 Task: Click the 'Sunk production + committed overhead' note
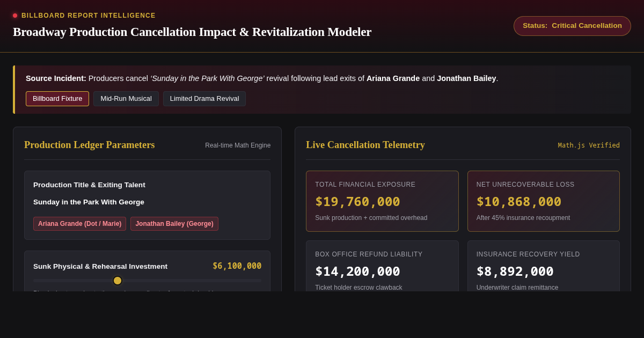point(371,218)
